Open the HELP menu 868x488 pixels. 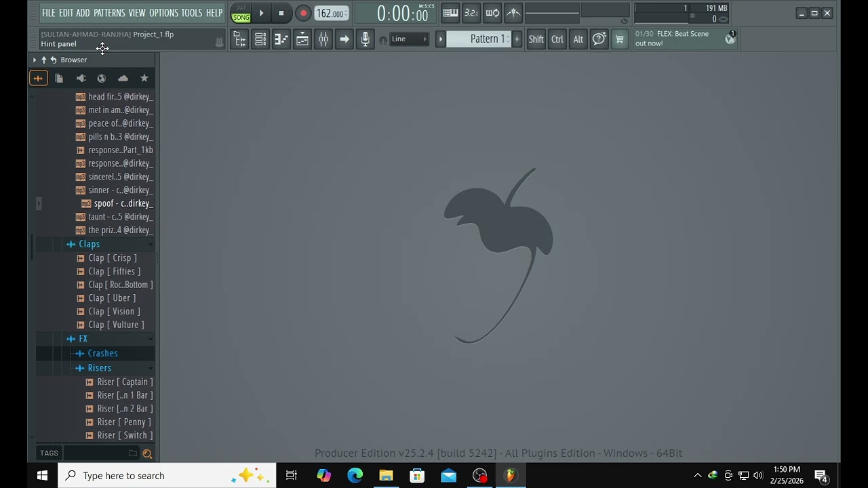click(214, 13)
